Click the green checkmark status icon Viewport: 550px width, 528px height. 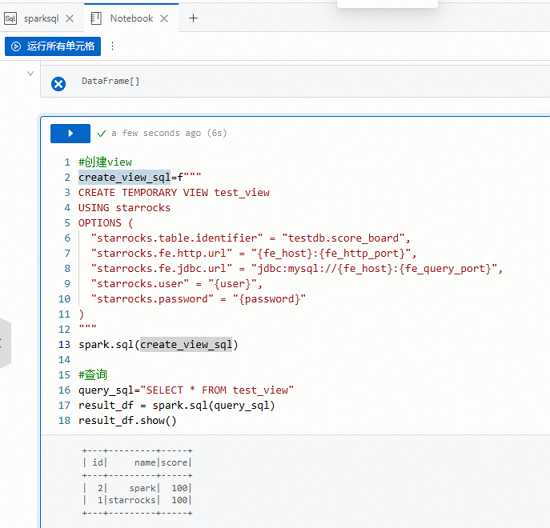[x=102, y=133]
